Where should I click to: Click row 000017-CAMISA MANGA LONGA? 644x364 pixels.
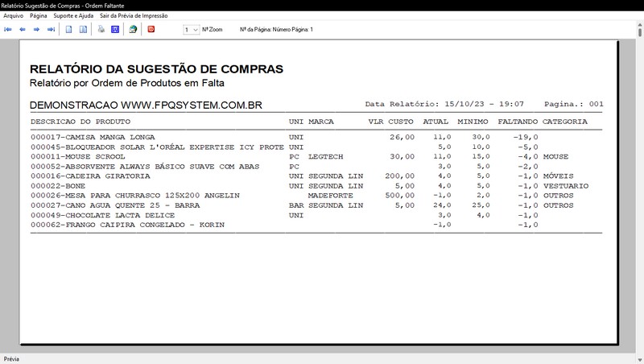(x=316, y=137)
